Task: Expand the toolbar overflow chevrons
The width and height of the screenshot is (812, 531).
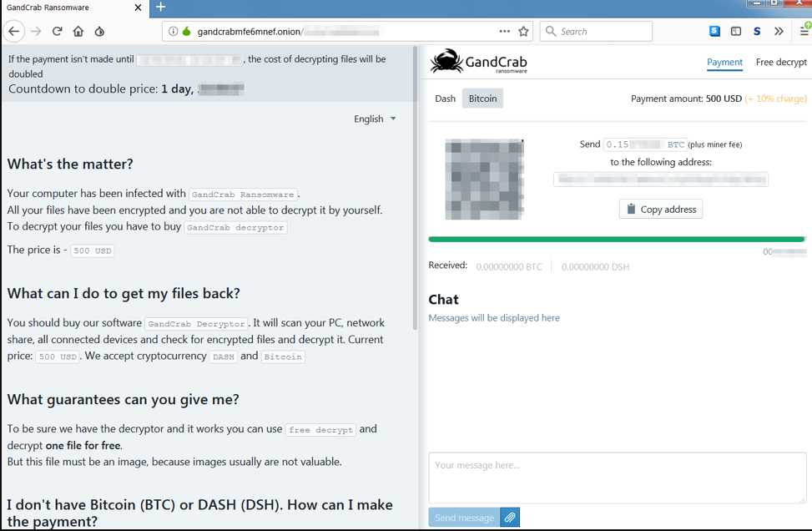Action: pyautogui.click(x=779, y=31)
